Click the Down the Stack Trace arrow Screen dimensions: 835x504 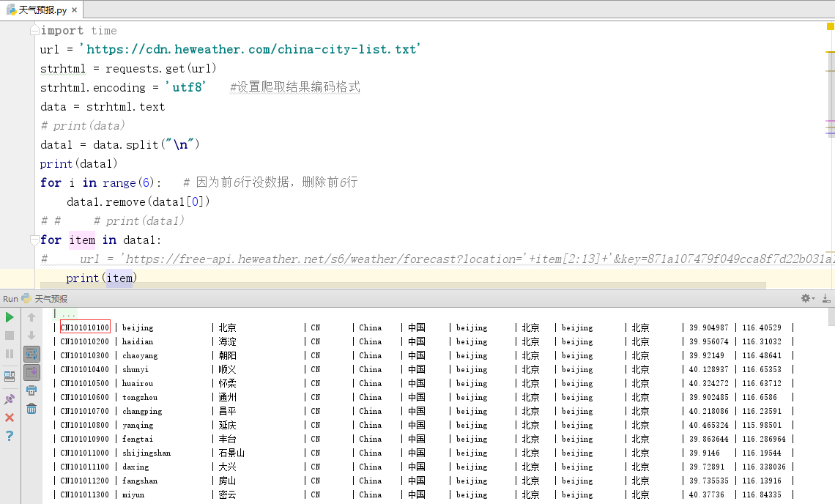[31, 336]
